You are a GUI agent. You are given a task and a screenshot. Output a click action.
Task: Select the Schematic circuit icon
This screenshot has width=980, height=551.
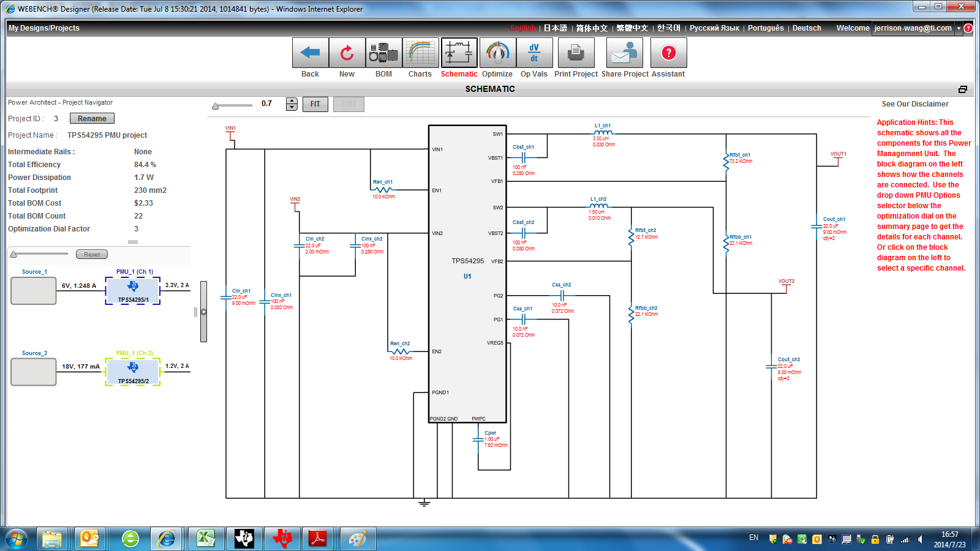(459, 53)
